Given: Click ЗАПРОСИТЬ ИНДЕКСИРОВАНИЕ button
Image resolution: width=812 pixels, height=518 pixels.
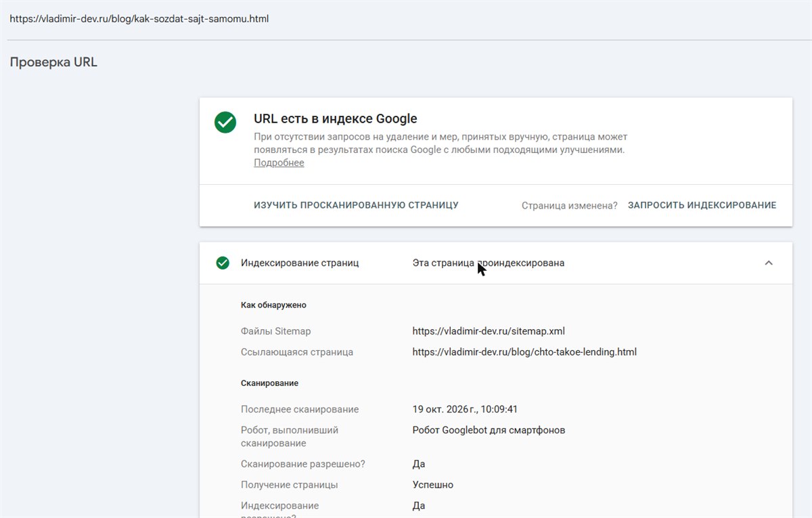Looking at the screenshot, I should point(702,205).
